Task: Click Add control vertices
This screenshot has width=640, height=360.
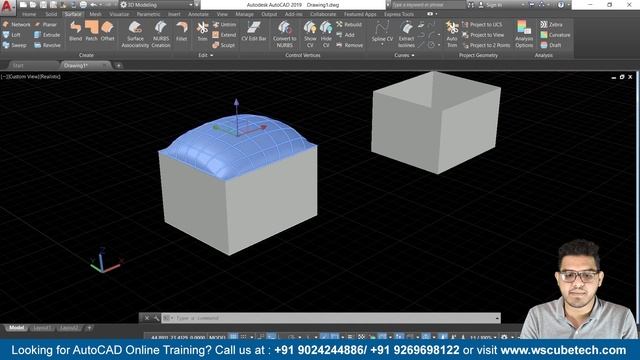Action: tap(345, 35)
